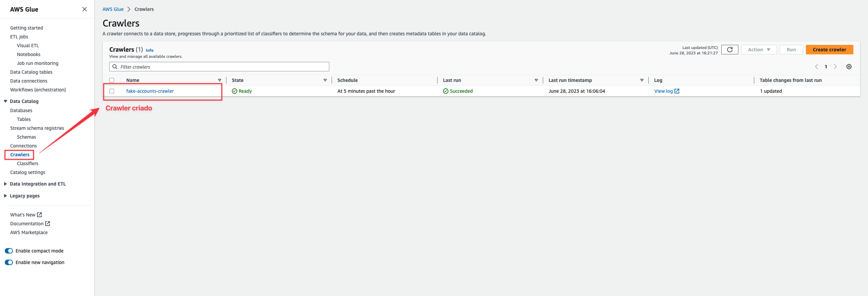Viewport: 868px width, 296px height.
Task: Open Workflows (orchestration) page
Action: click(38, 90)
